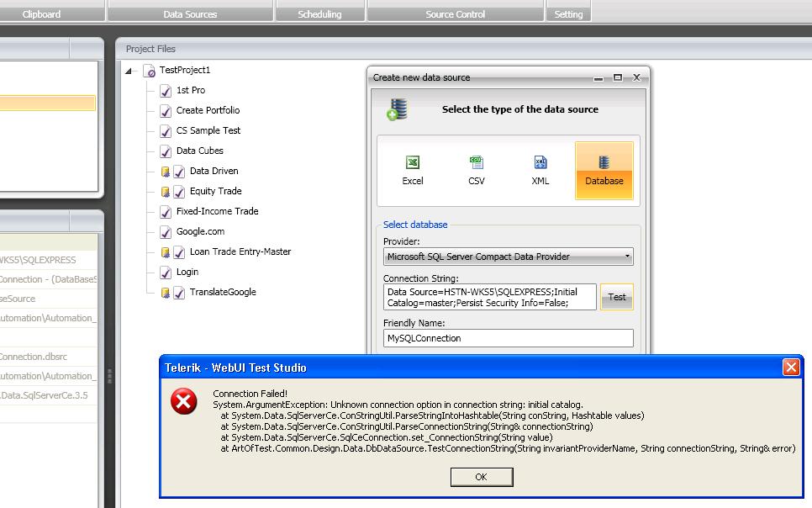Close the Create new data source dialog
The image size is (812, 508).
pyautogui.click(x=636, y=77)
